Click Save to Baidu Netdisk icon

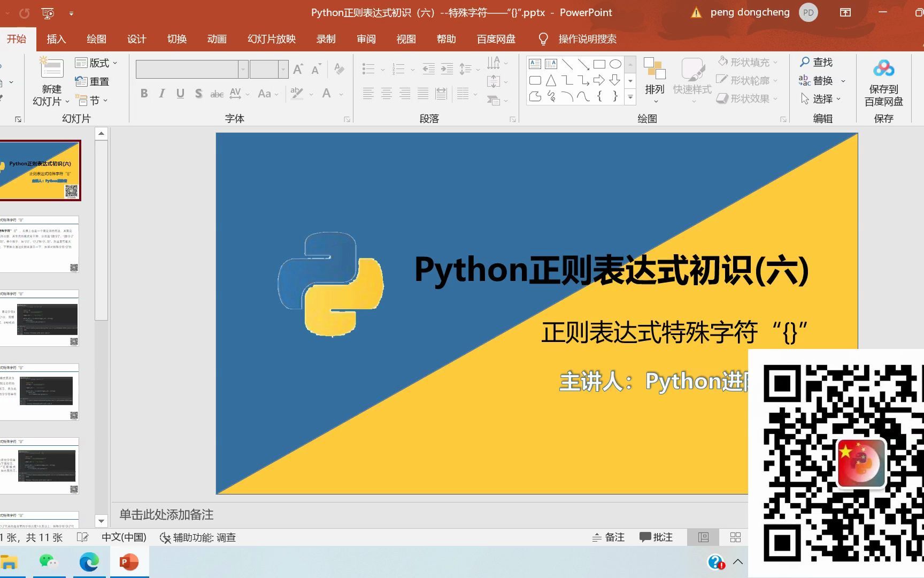coord(883,69)
